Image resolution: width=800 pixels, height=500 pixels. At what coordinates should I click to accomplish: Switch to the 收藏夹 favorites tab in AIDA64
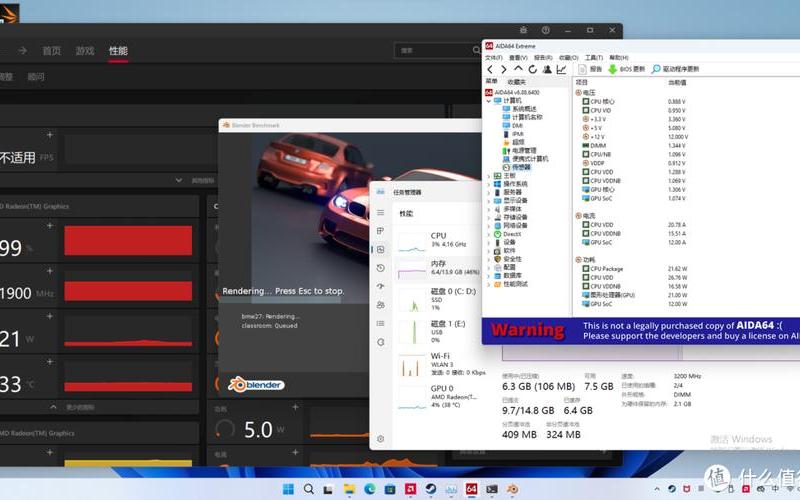coord(516,82)
